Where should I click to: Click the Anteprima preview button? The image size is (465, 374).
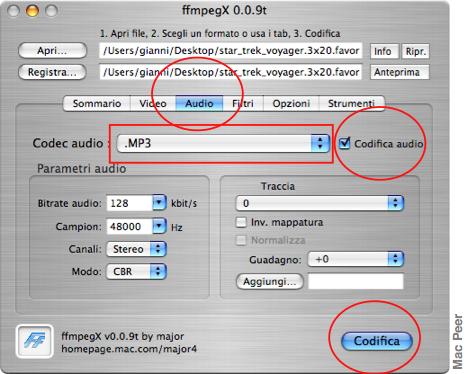click(399, 72)
